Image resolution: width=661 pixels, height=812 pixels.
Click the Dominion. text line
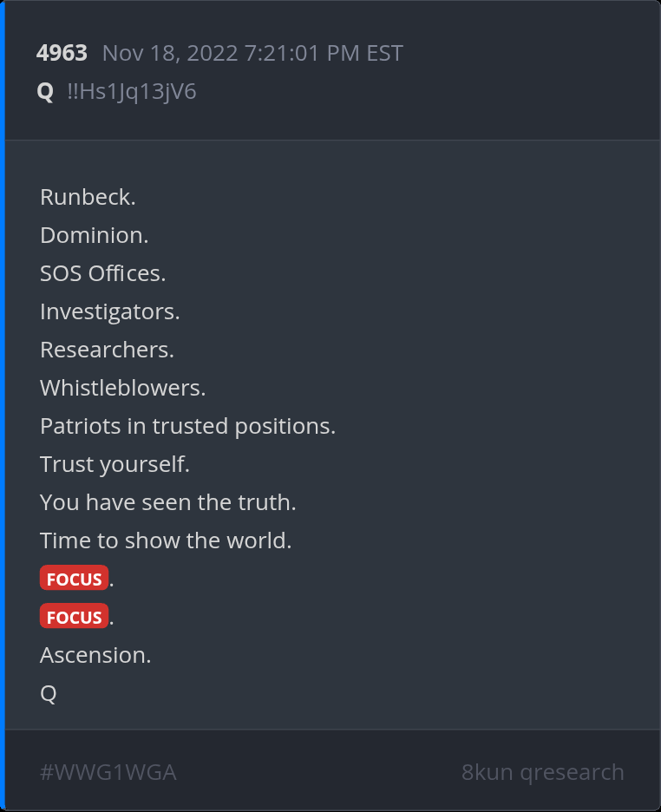[95, 235]
